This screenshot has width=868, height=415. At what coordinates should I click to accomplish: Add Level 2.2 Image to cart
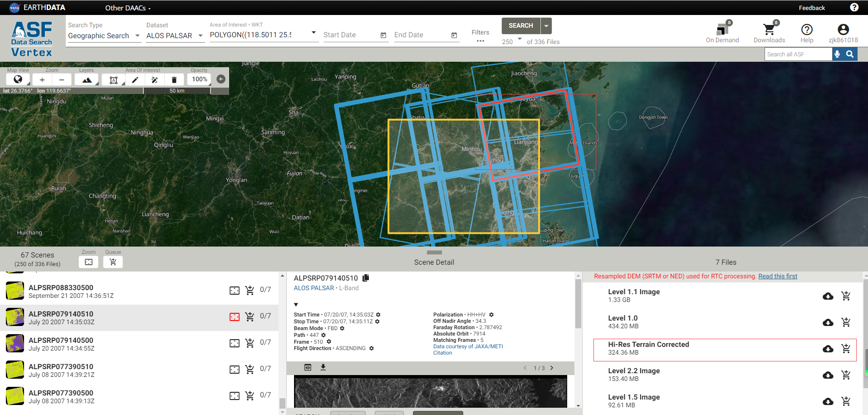tap(846, 375)
